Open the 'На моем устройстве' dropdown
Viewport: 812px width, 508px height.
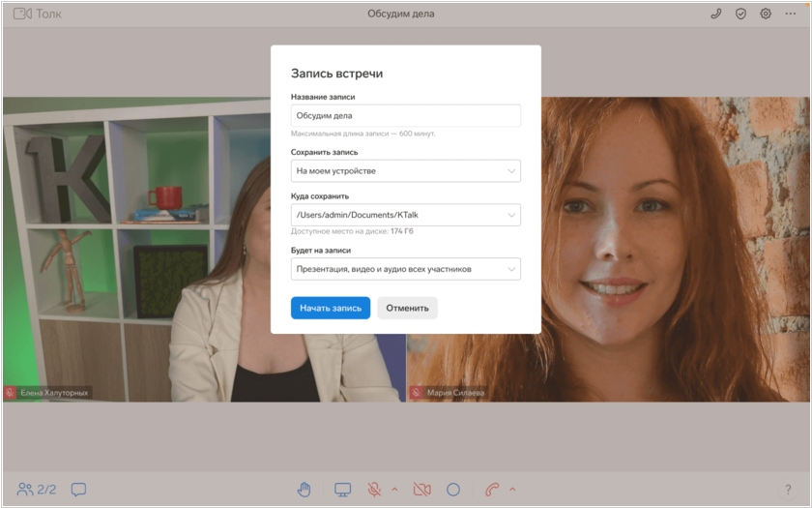coord(405,170)
